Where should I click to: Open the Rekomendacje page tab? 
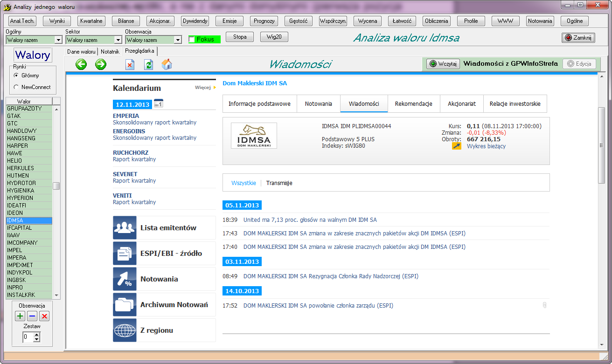(x=414, y=104)
